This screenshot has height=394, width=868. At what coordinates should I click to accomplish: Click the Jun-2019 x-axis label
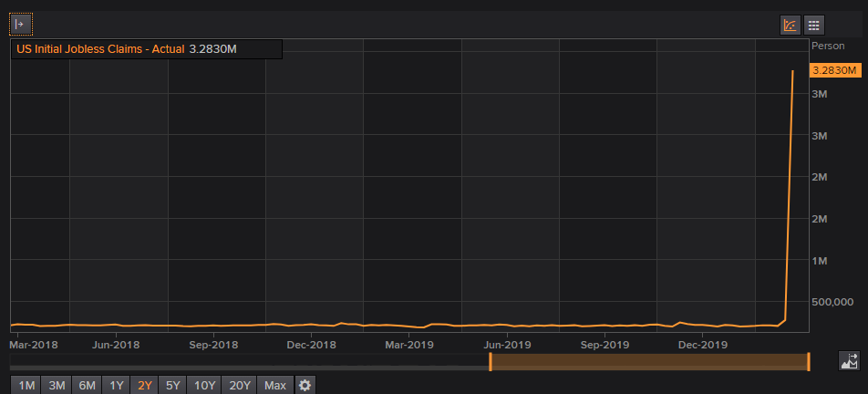507,345
